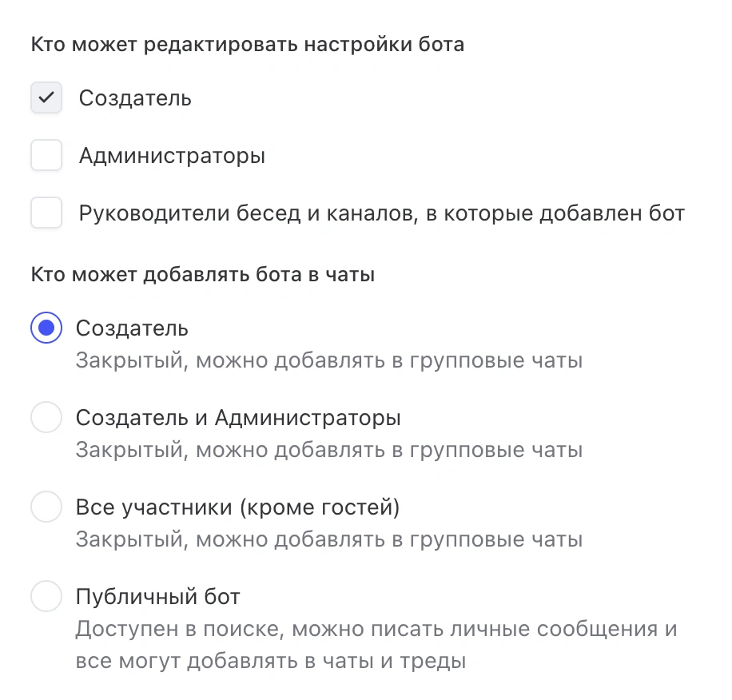732x700 pixels.
Task: Click the Все участники (кроме гостей) label text
Action: tap(237, 507)
